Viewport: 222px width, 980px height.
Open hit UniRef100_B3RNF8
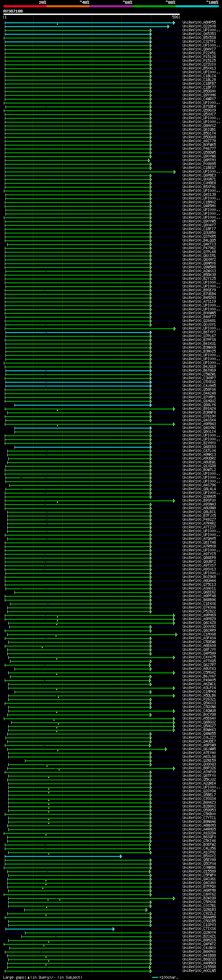click(199, 413)
